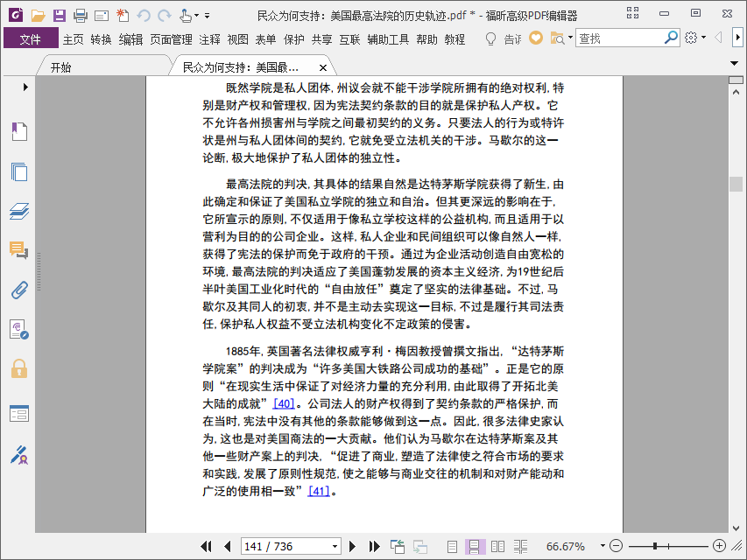This screenshot has width=747, height=560.
Task: Save the document with the floppy disk icon
Action: pyautogui.click(x=59, y=16)
